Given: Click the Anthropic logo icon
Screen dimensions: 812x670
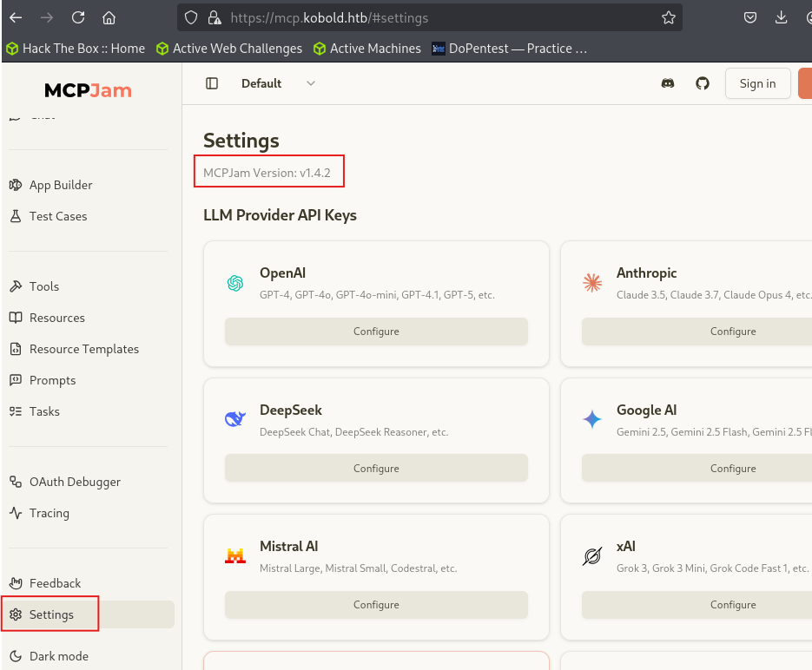Looking at the screenshot, I should tap(592, 283).
